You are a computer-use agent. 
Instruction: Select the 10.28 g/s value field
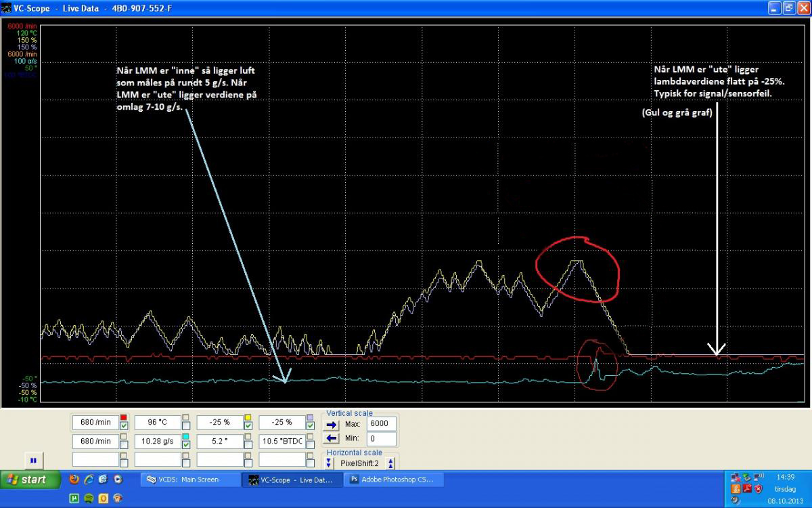(x=158, y=441)
